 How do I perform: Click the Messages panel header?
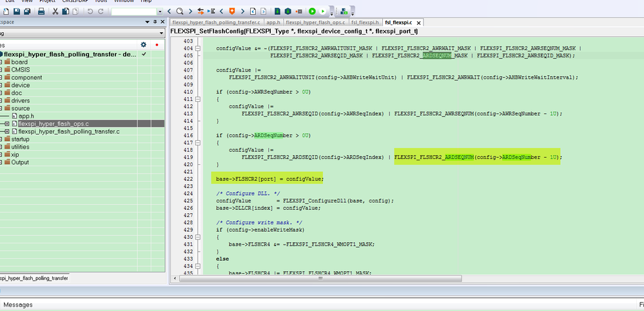17,305
